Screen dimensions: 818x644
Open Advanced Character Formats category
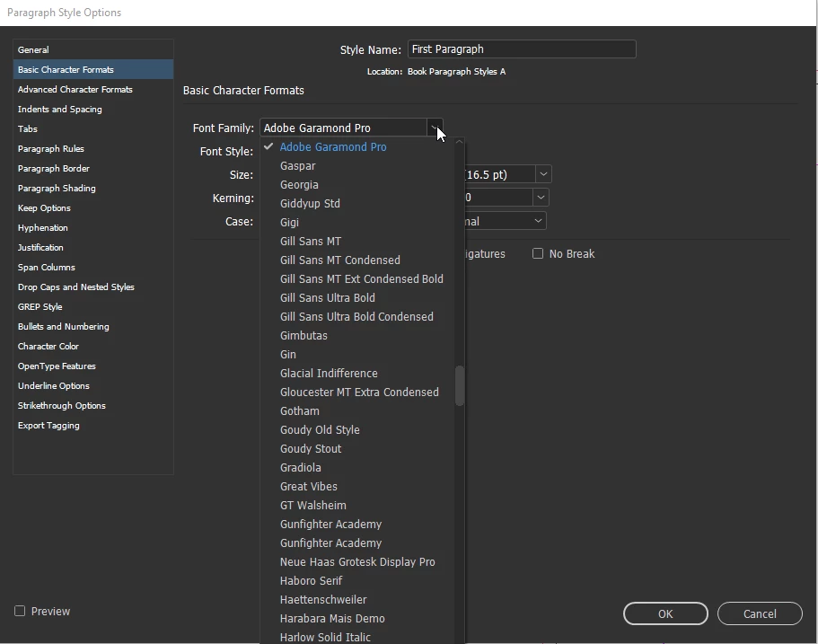pos(92,89)
